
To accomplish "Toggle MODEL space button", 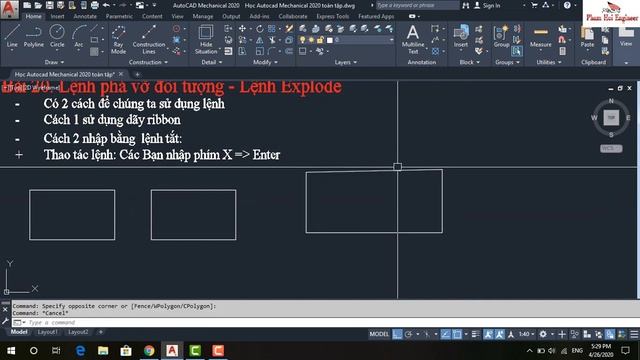I will click(379, 334).
